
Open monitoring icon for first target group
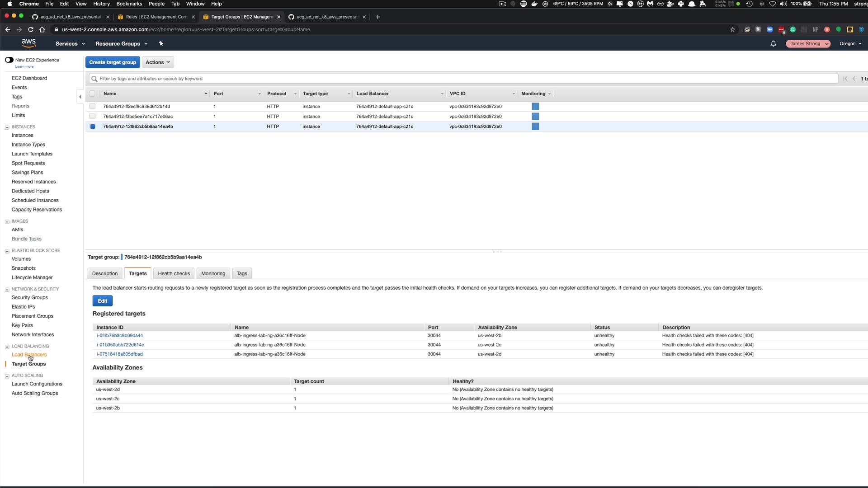[x=535, y=107]
